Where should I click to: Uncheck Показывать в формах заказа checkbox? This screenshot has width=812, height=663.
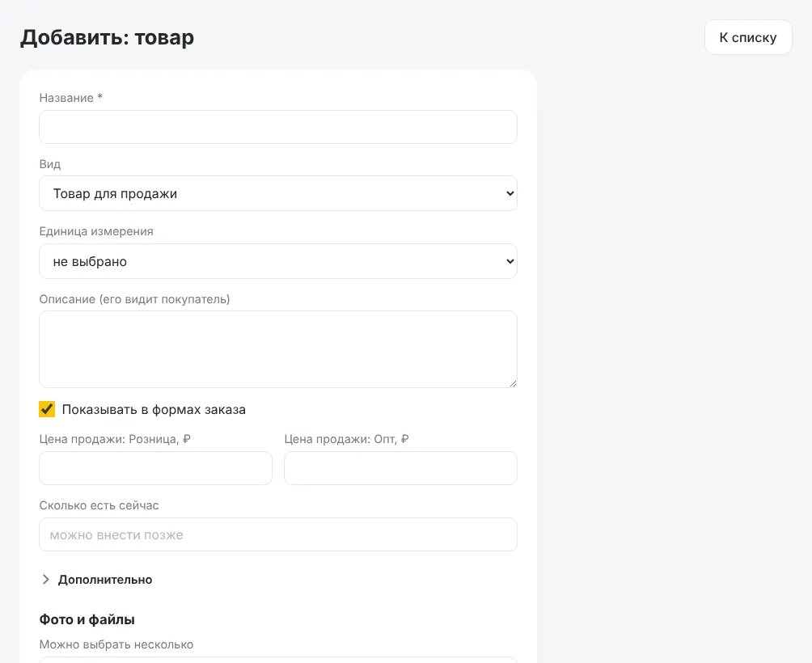47,409
